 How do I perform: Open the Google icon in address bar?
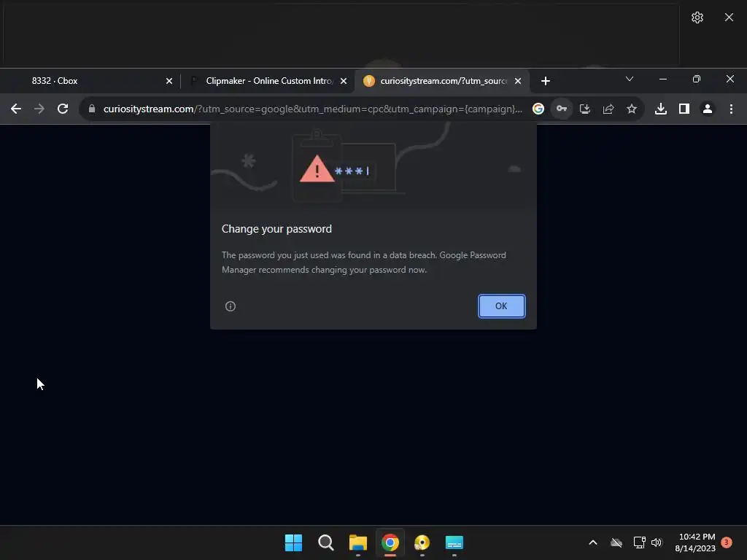tap(538, 109)
